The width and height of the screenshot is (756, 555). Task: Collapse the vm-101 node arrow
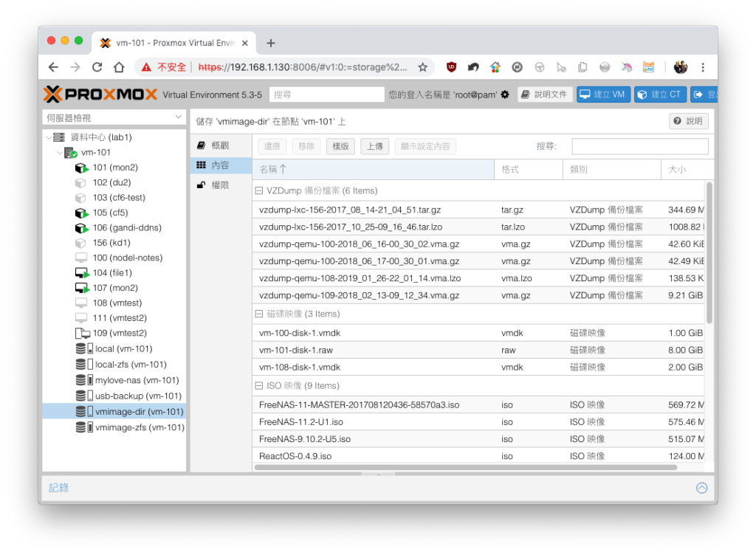click(60, 152)
